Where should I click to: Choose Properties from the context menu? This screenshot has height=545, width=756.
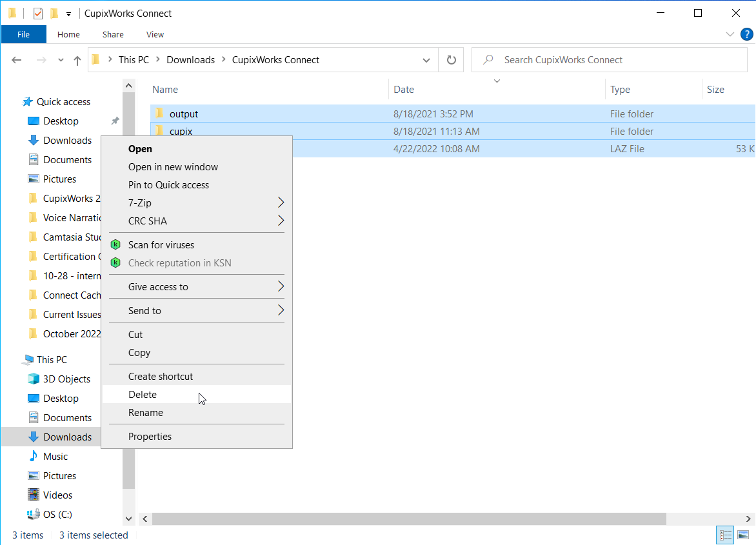pos(197,436)
